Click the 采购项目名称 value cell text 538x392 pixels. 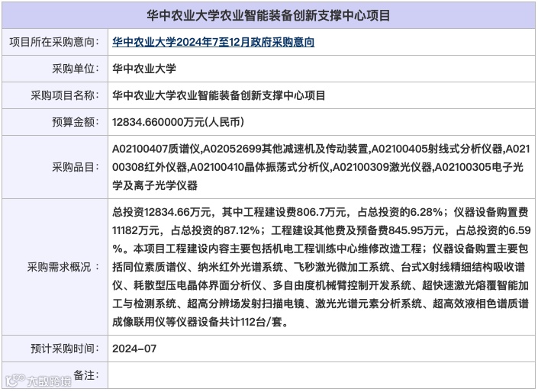(218, 95)
